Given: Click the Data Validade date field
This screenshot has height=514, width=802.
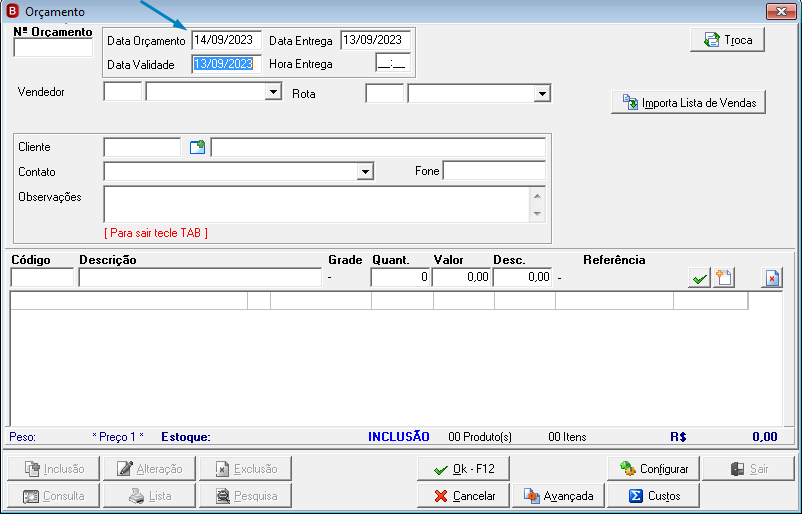Looking at the screenshot, I should click(227, 64).
